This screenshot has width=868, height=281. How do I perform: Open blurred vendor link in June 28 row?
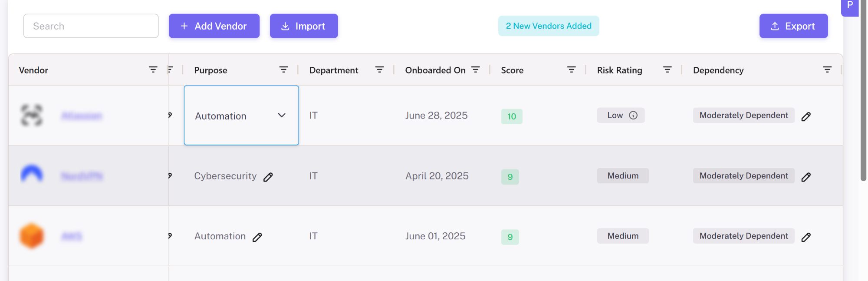pos(82,116)
